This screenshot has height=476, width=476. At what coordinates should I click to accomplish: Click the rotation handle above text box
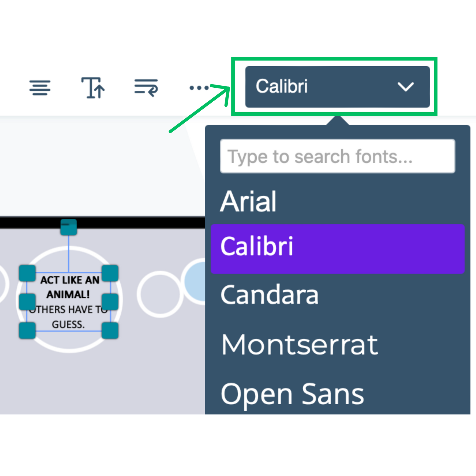point(69,227)
